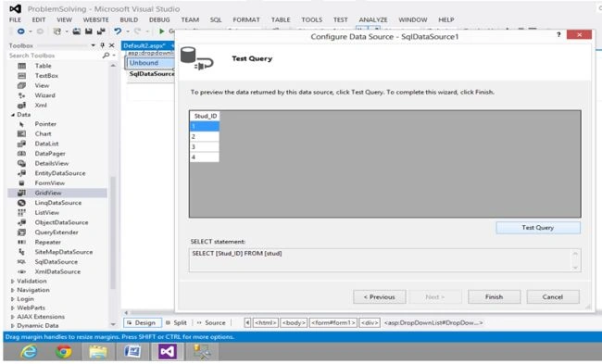Select the DataList control icon

click(x=22, y=144)
